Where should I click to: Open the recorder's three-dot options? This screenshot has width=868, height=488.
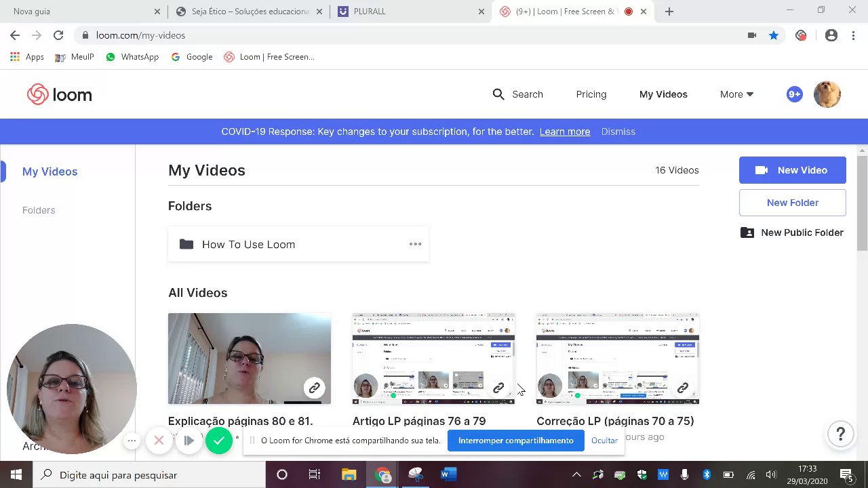pyautogui.click(x=132, y=441)
